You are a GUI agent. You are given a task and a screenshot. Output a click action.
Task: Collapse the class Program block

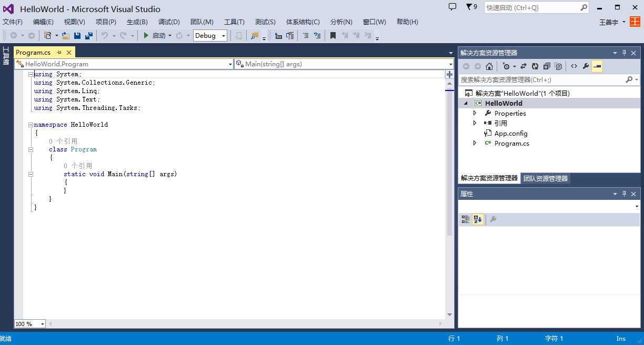(x=31, y=149)
